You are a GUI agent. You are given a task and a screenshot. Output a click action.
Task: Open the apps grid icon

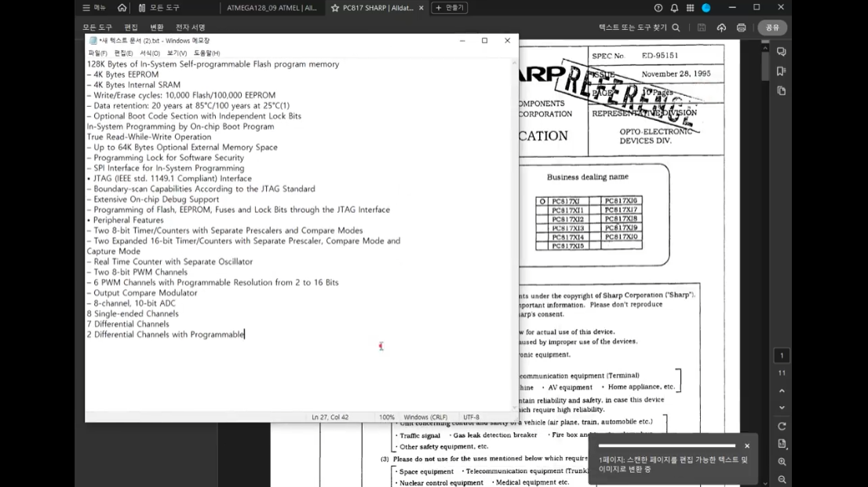[691, 8]
